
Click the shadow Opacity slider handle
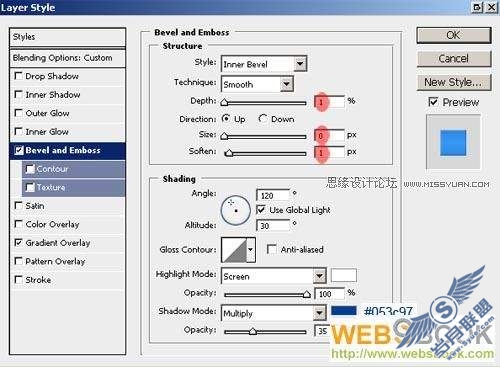(253, 331)
